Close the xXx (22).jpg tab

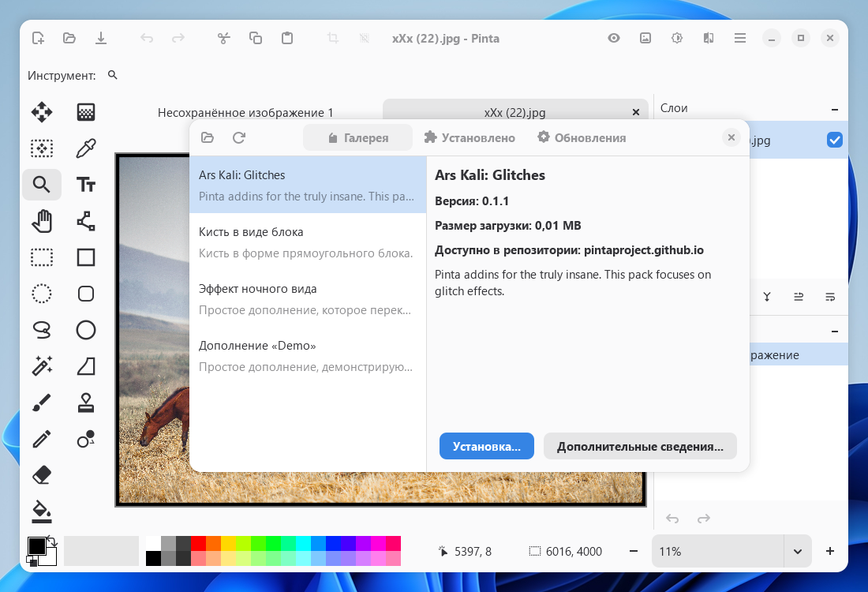tap(636, 112)
